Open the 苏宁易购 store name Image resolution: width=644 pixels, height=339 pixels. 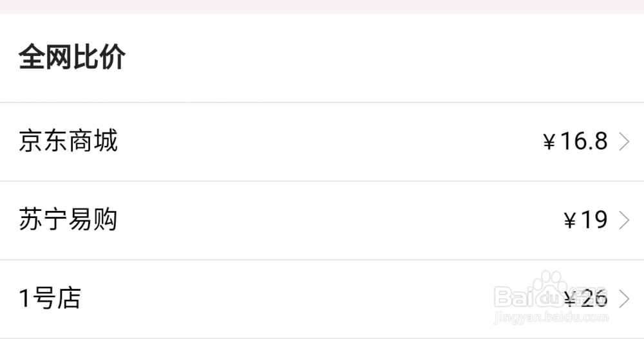(x=68, y=220)
